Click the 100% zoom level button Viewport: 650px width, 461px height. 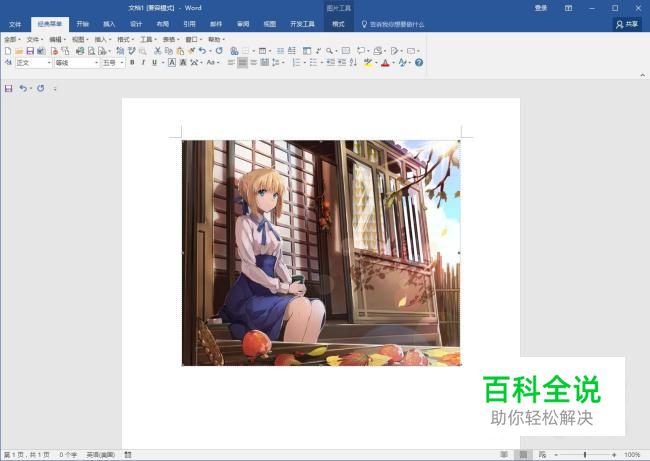click(632, 455)
